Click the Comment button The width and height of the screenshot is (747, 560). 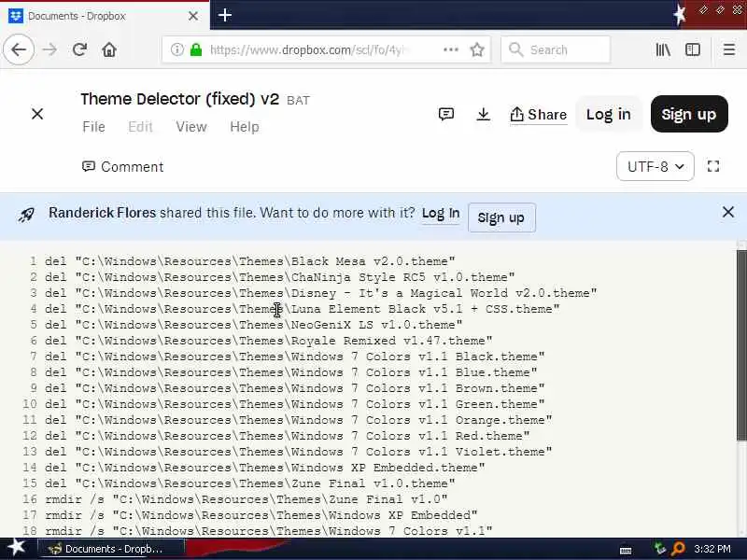point(123,167)
